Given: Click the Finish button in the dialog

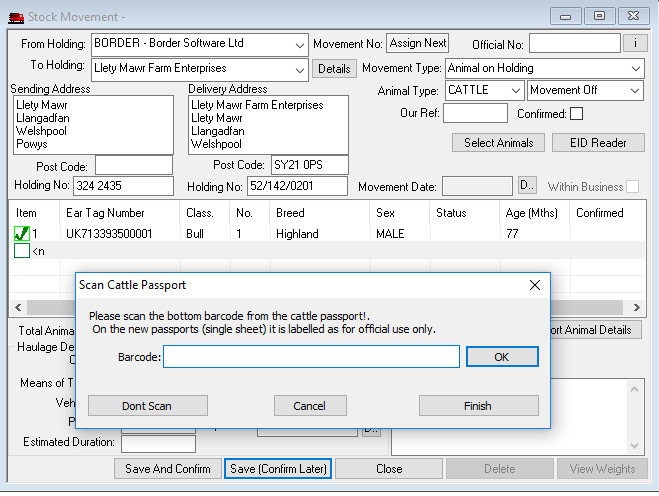Looking at the screenshot, I should (478, 406).
